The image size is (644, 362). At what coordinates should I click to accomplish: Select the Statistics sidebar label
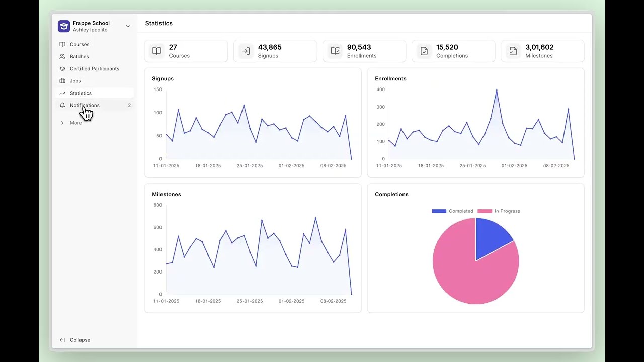pyautogui.click(x=80, y=93)
